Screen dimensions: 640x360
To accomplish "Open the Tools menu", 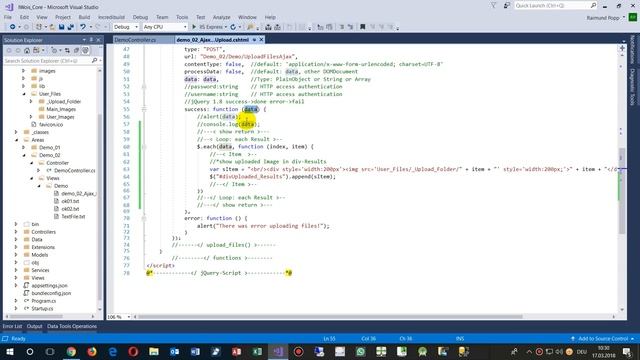I will tap(182, 17).
